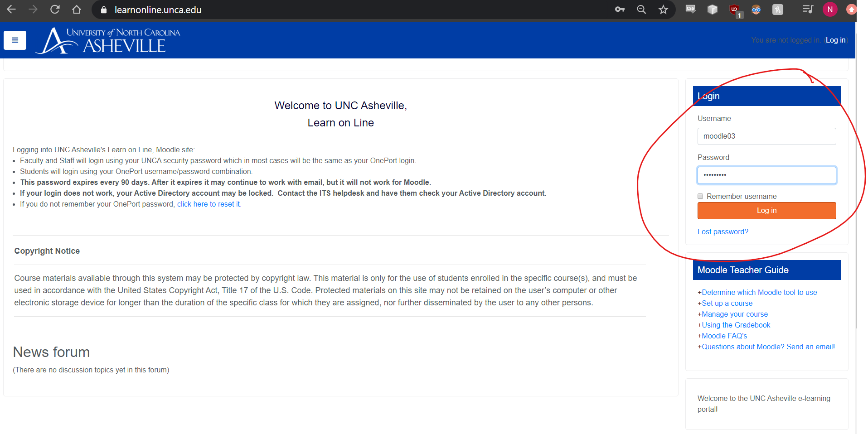Image resolution: width=868 pixels, height=434 pixels.
Task: Click the page zoom magnifier icon
Action: [641, 10]
